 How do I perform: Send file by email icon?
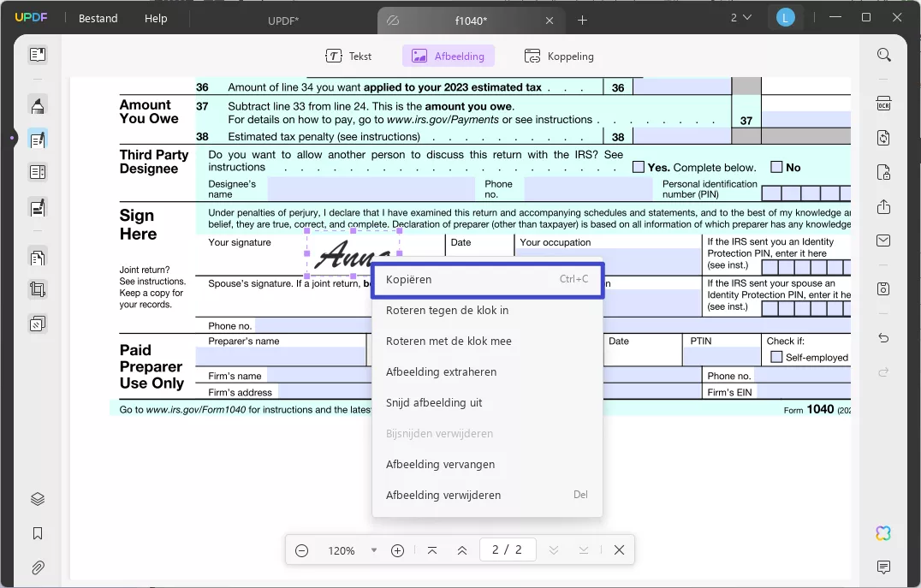pyautogui.click(x=883, y=241)
